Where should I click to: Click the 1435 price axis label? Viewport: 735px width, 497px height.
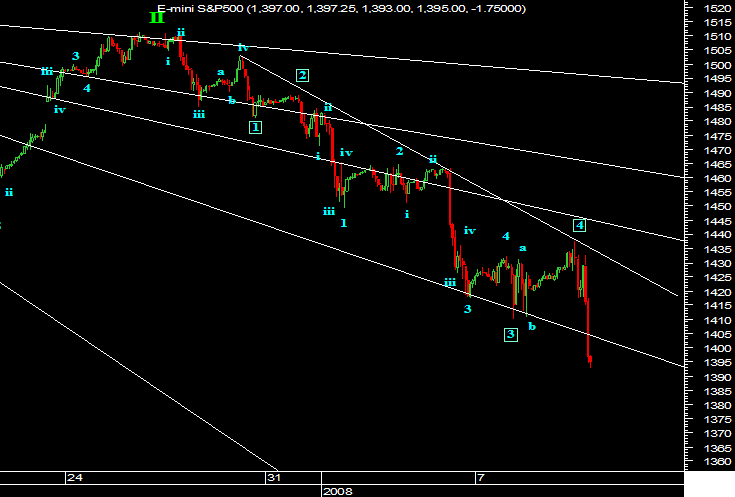tap(717, 249)
